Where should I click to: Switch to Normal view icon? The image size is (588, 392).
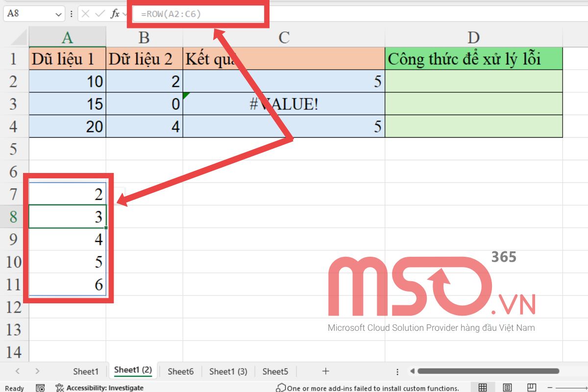(x=483, y=388)
